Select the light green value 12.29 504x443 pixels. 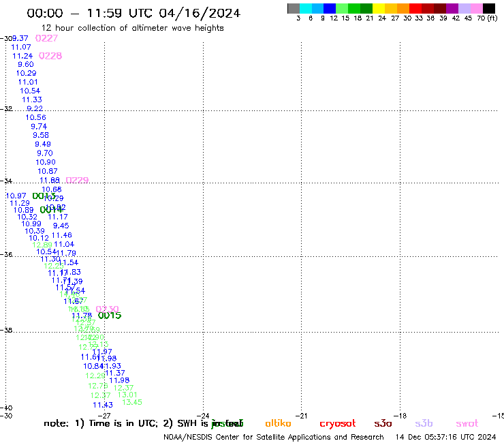(95, 376)
